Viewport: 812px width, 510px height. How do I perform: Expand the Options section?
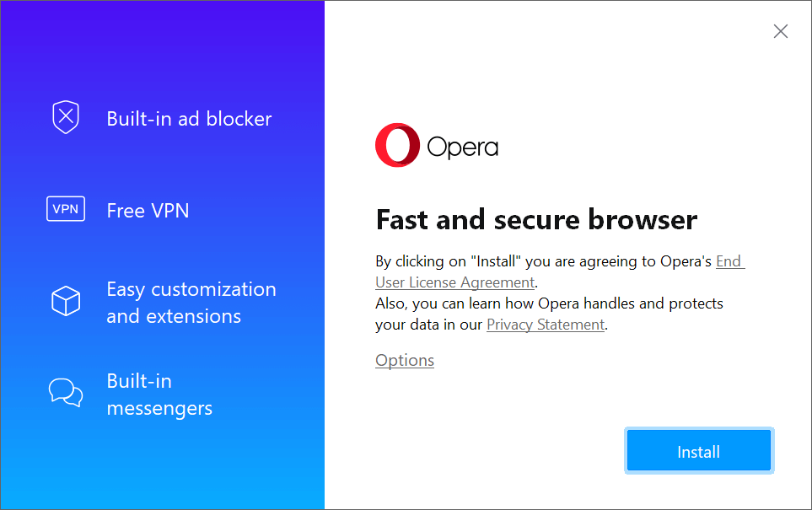[404, 360]
